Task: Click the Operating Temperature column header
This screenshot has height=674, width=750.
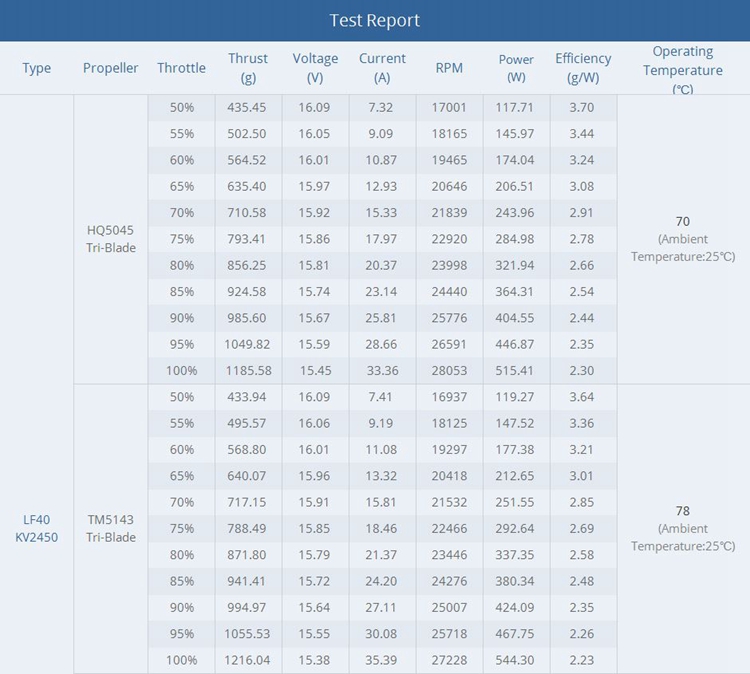Action: coord(683,69)
